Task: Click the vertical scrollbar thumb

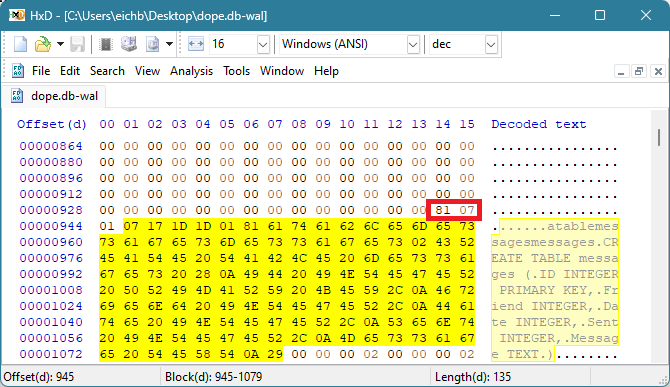Action: coord(659,137)
